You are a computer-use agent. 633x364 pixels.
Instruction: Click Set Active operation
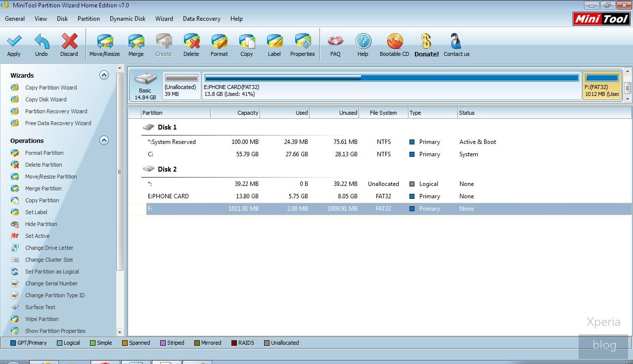tap(37, 236)
